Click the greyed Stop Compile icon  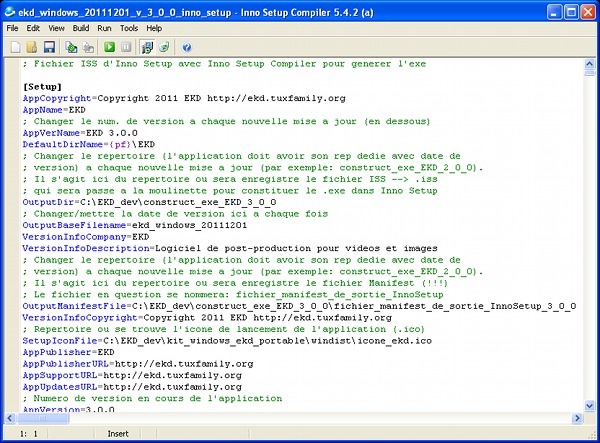(x=88, y=47)
